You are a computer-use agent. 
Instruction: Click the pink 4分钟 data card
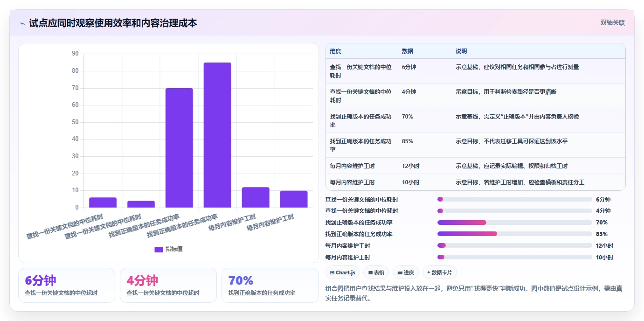point(168,285)
